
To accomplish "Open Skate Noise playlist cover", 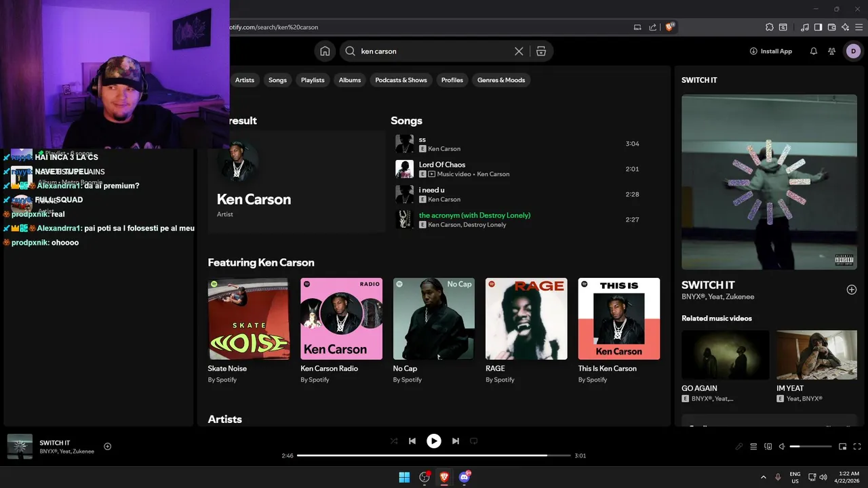I will (248, 319).
